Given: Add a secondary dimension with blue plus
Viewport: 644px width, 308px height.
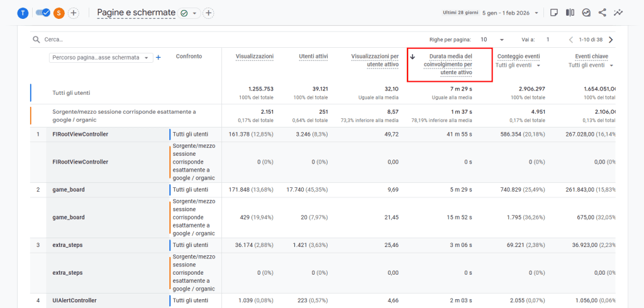Looking at the screenshot, I should click(x=158, y=57).
